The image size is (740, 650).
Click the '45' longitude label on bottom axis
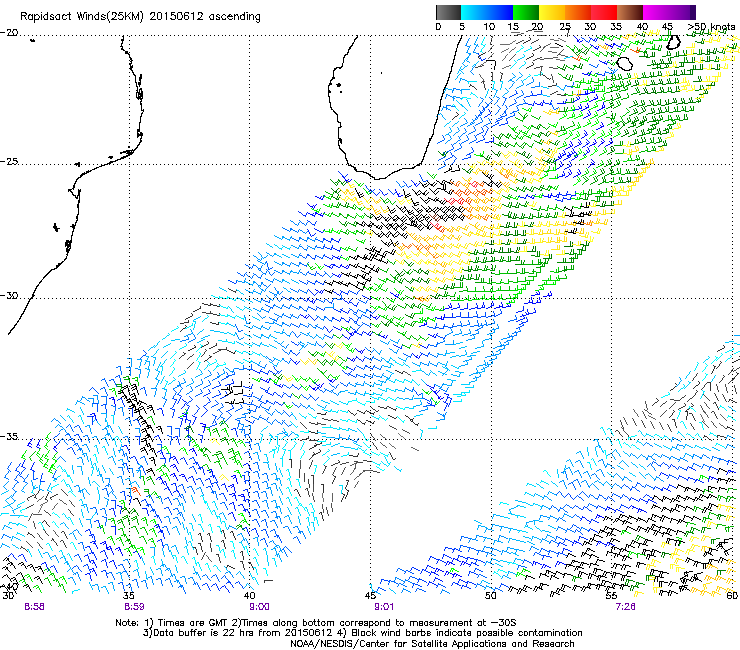tap(370, 596)
